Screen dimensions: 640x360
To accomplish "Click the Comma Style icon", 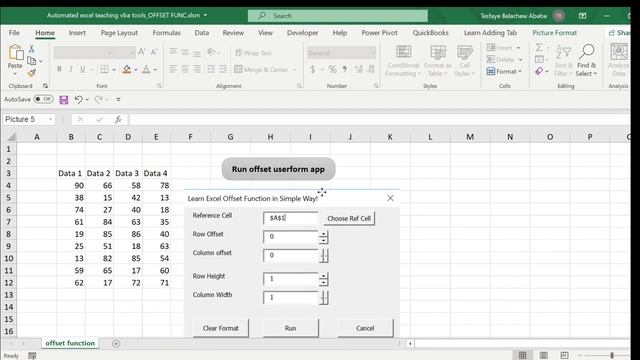I will click(345, 69).
